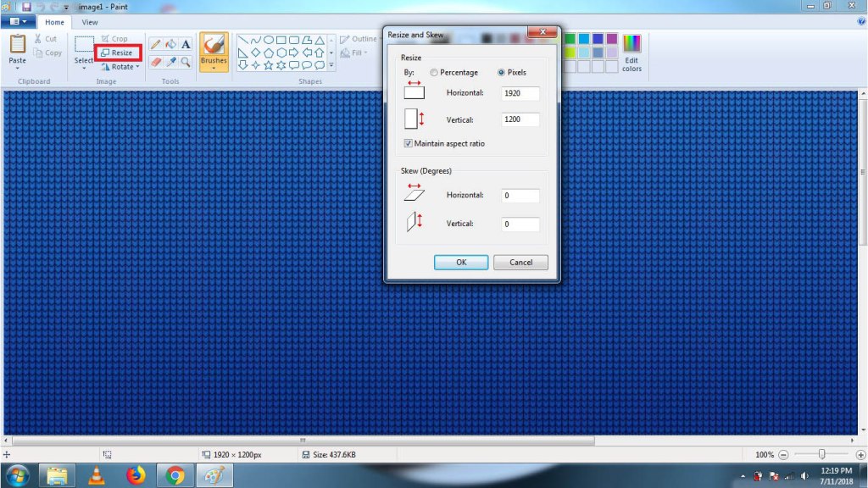Open the Brushes dropdown arrow
This screenshot has height=488, width=868.
214,69
